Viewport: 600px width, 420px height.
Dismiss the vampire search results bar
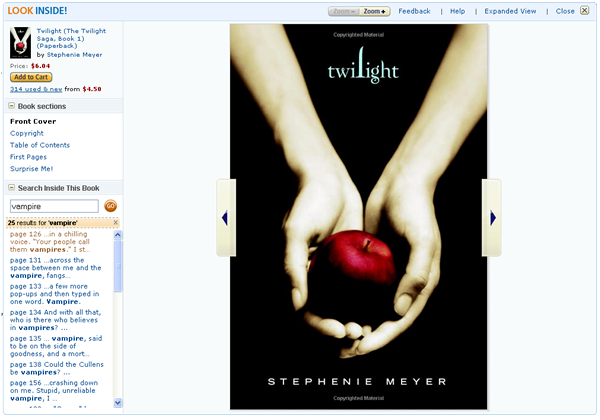tap(116, 223)
